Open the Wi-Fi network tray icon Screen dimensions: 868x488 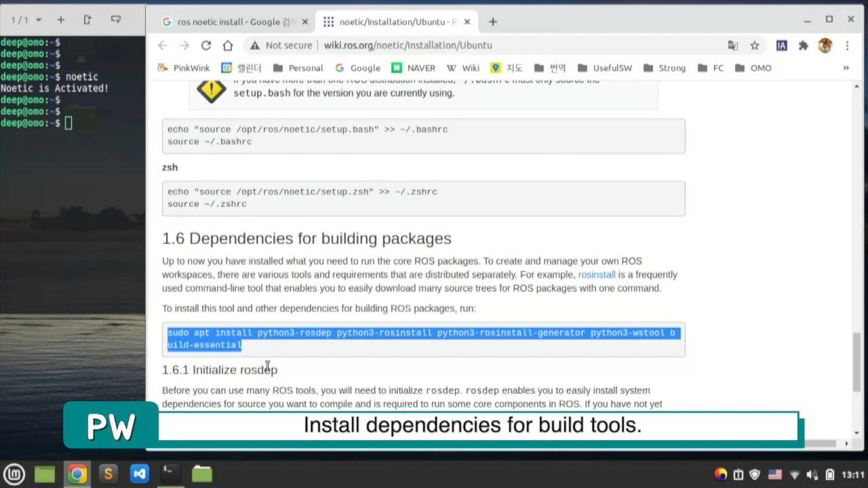[x=795, y=474]
